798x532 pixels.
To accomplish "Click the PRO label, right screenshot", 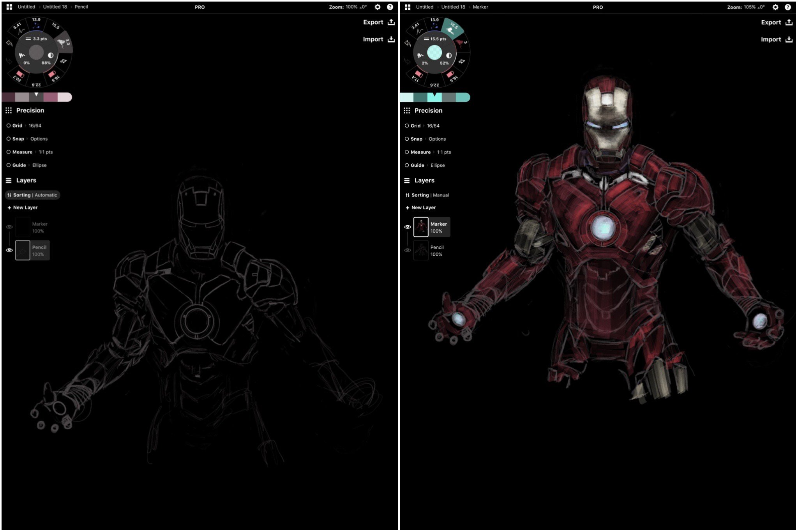I will [598, 7].
